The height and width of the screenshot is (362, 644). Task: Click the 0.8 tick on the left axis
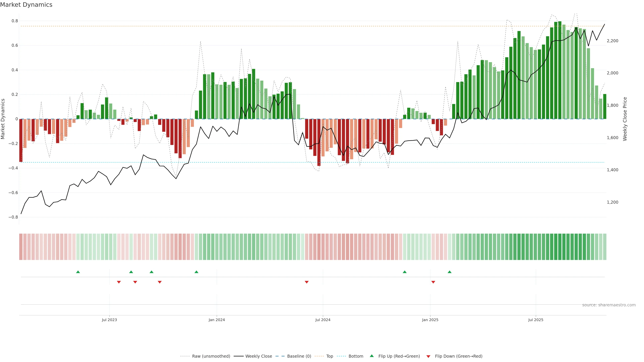point(15,21)
